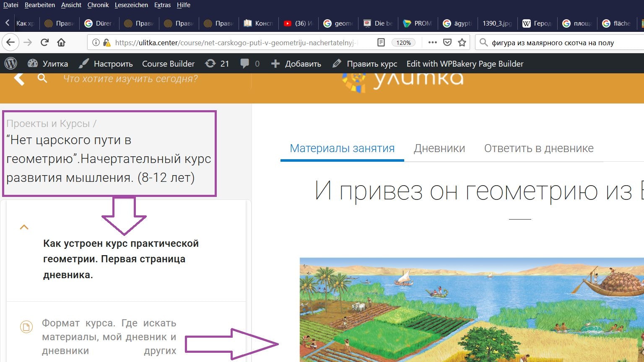Open the Hilfe menu
This screenshot has width=644, height=362.
coord(184,5)
